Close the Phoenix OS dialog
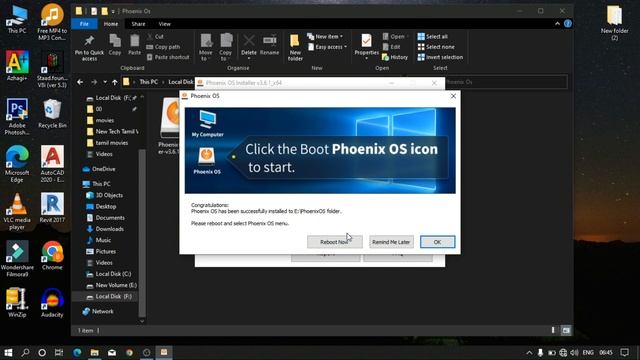Screen dimensions: 640x360 click(453, 96)
